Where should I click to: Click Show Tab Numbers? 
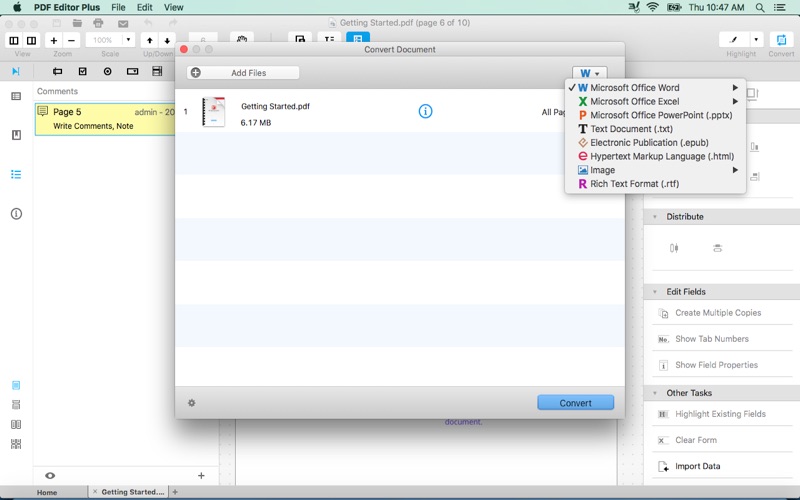pos(712,339)
